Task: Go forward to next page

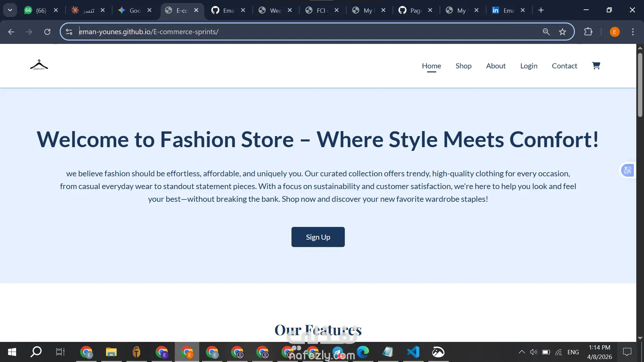Action: click(29, 32)
